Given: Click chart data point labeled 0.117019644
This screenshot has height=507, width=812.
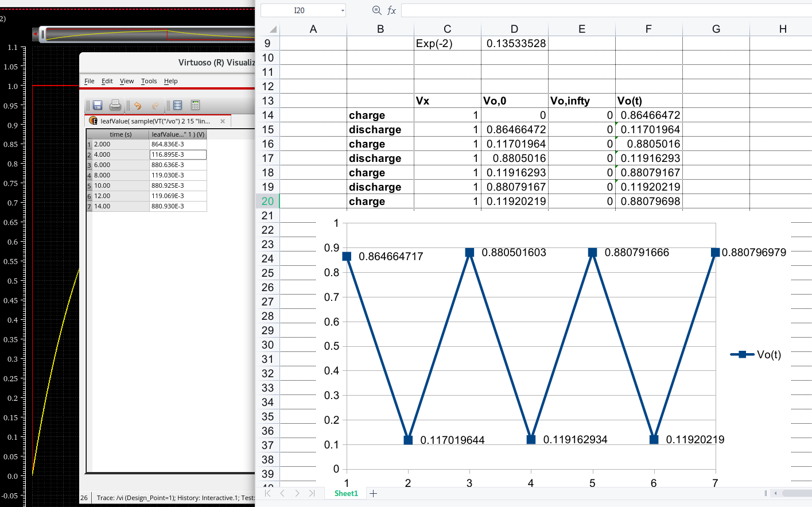Looking at the screenshot, I should pos(408,440).
